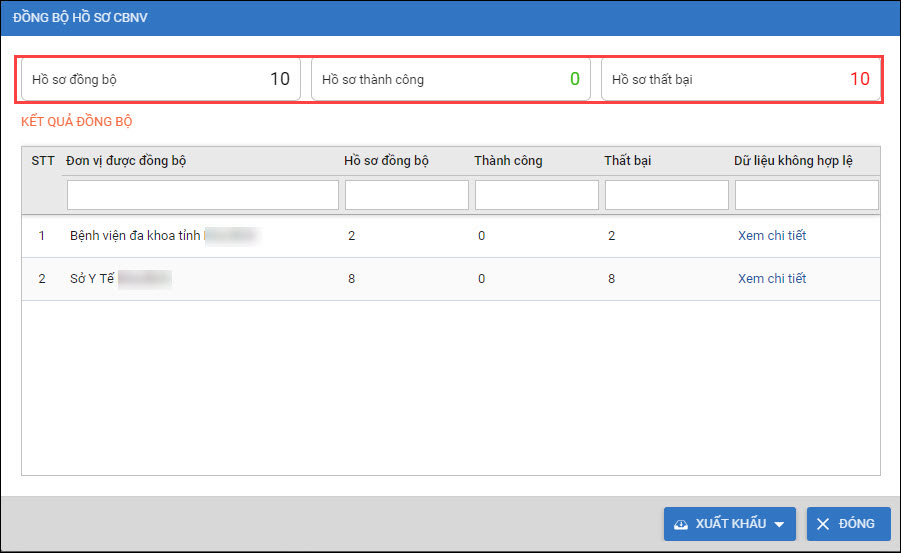
Task: Focus the Đơn vị được đồng bộ filter field
Action: click(203, 195)
